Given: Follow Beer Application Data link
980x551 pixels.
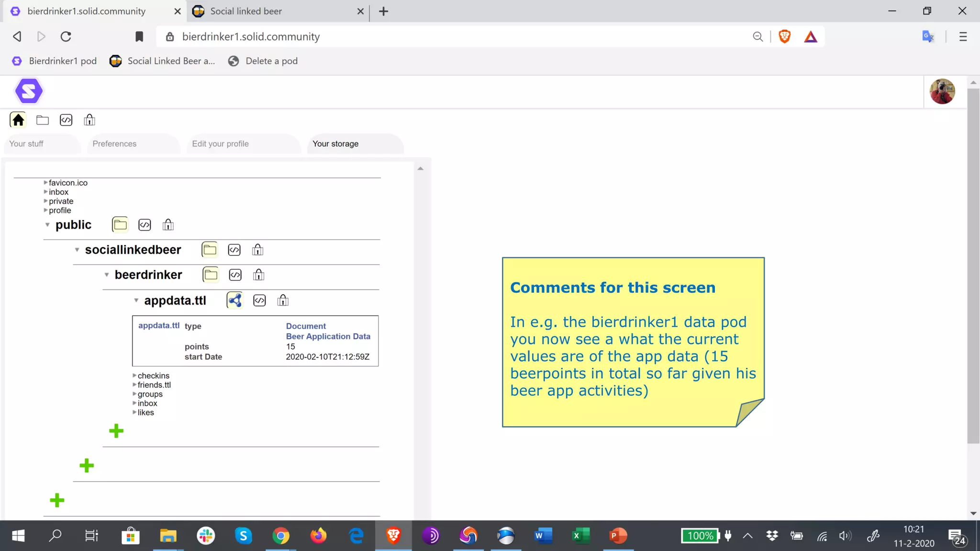Looking at the screenshot, I should click(x=328, y=337).
